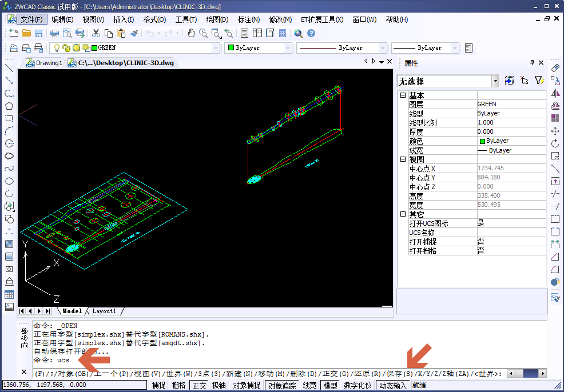Click the Save diskette icon in toolbar
564x392 pixels.
point(39,34)
